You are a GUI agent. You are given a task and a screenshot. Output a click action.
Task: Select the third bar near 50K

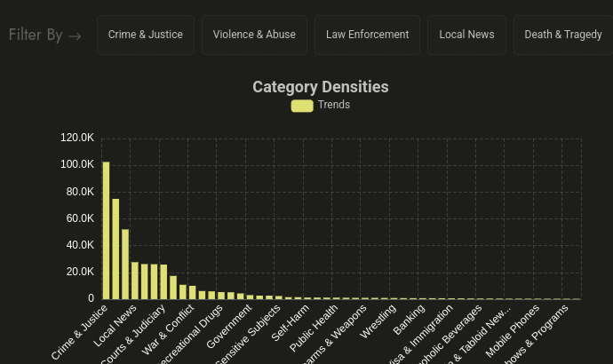[x=125, y=264]
